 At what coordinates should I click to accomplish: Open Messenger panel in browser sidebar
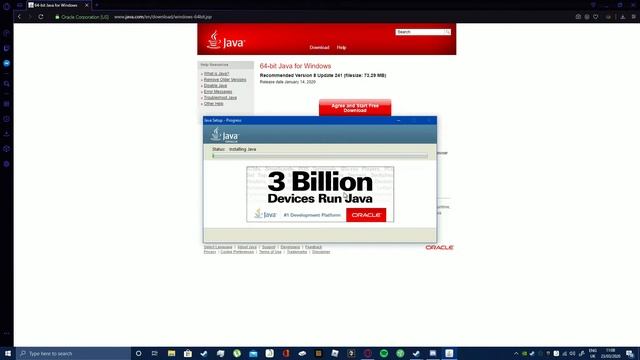tap(7, 63)
